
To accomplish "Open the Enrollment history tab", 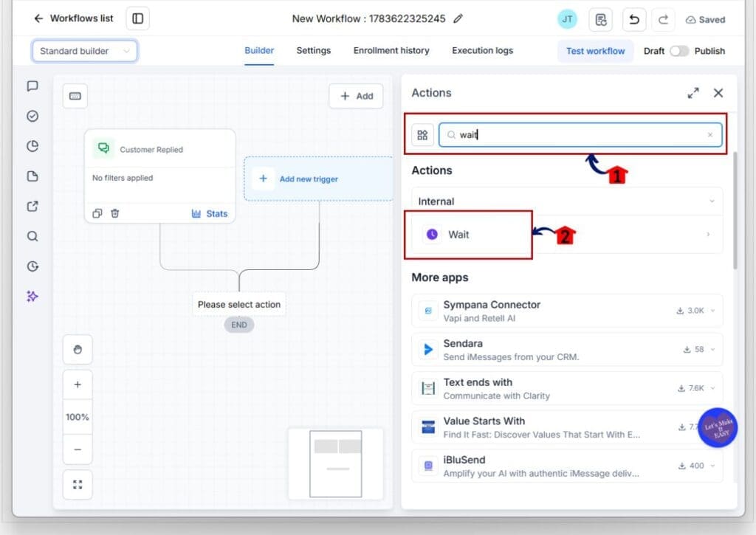I will pos(391,51).
